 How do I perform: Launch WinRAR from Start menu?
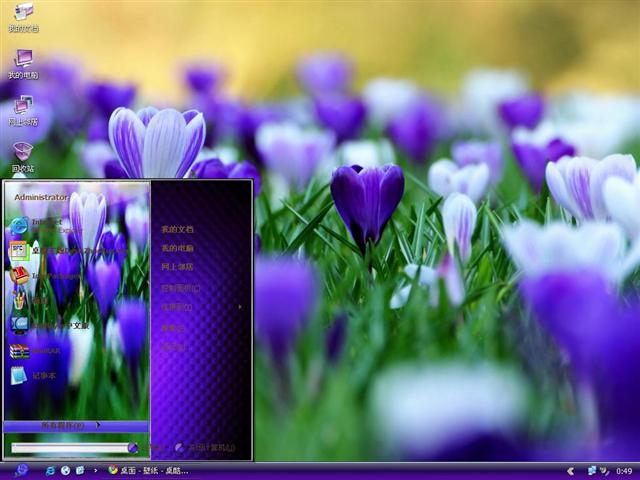(x=35, y=351)
